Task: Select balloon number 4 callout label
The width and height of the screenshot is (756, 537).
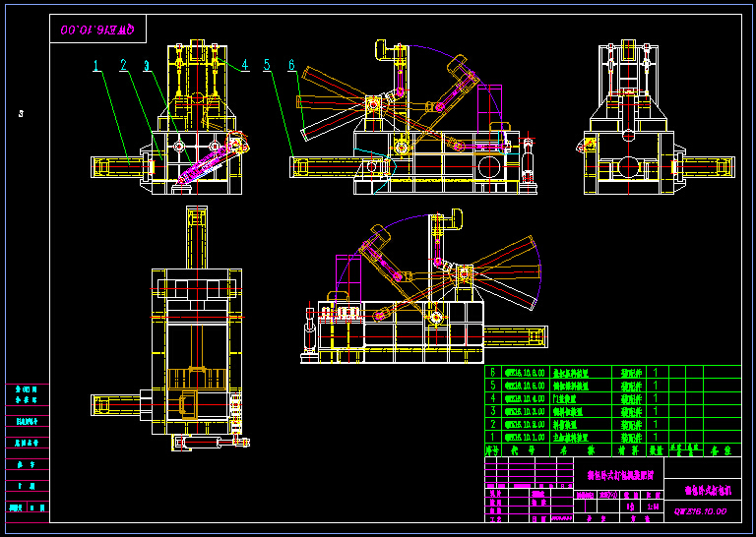Action: click(x=245, y=65)
